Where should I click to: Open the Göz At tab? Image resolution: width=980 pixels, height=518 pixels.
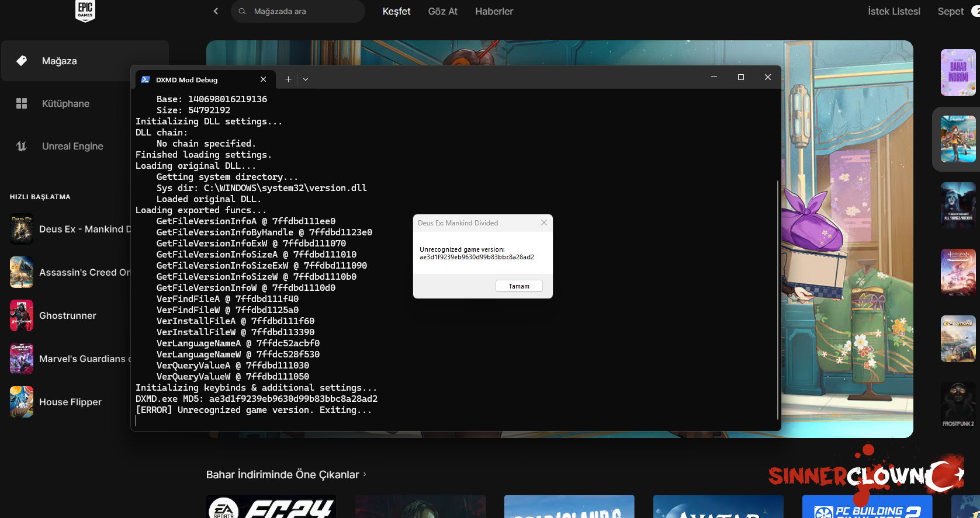[x=443, y=11]
